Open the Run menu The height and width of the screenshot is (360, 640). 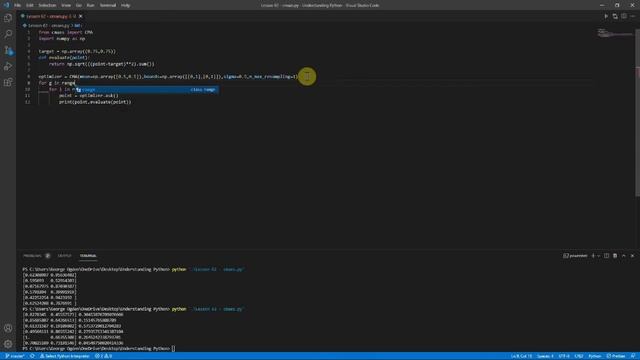[91, 5]
